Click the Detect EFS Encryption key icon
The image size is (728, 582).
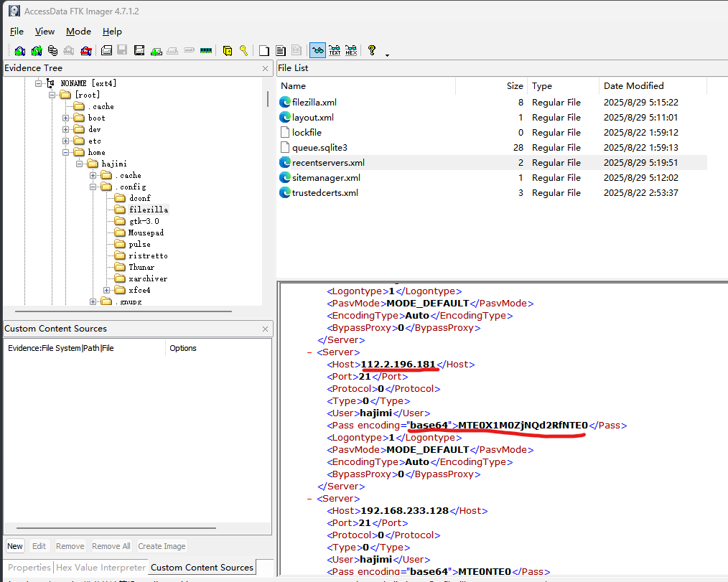(243, 50)
